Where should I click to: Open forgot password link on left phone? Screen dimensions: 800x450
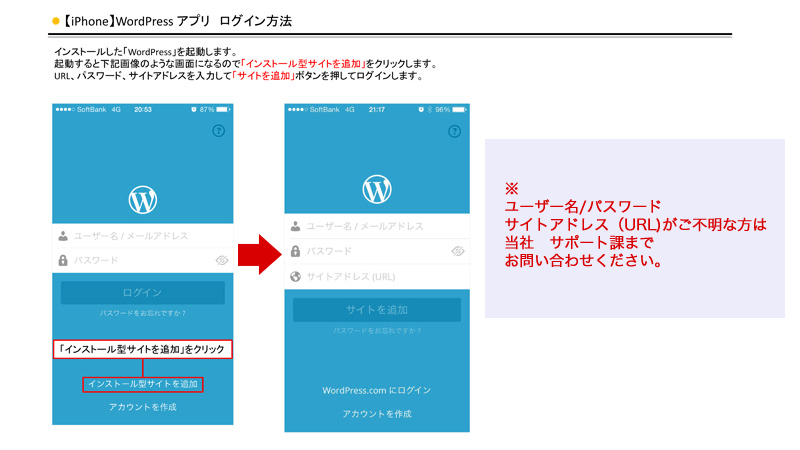143,313
